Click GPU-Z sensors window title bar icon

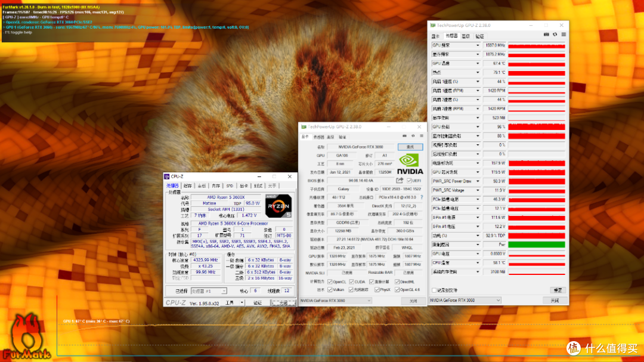pyautogui.click(x=432, y=26)
